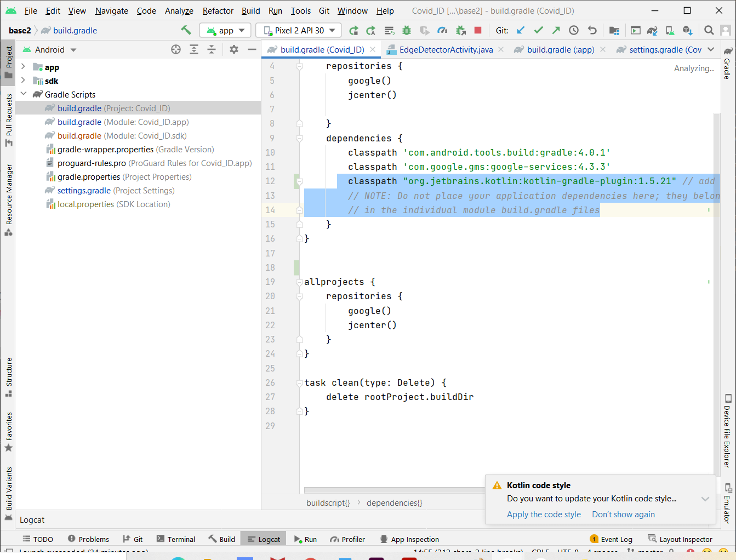Open the app run configuration dropdown
The width and height of the screenshot is (736, 560).
(225, 31)
